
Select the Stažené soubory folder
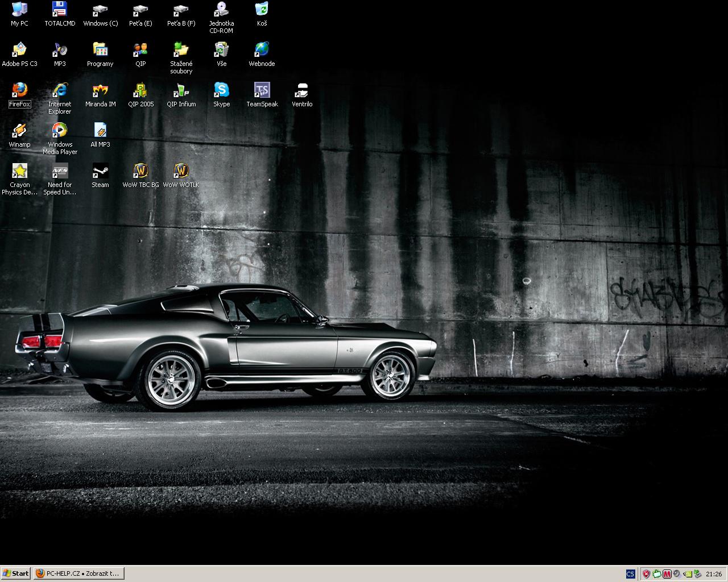181,51
